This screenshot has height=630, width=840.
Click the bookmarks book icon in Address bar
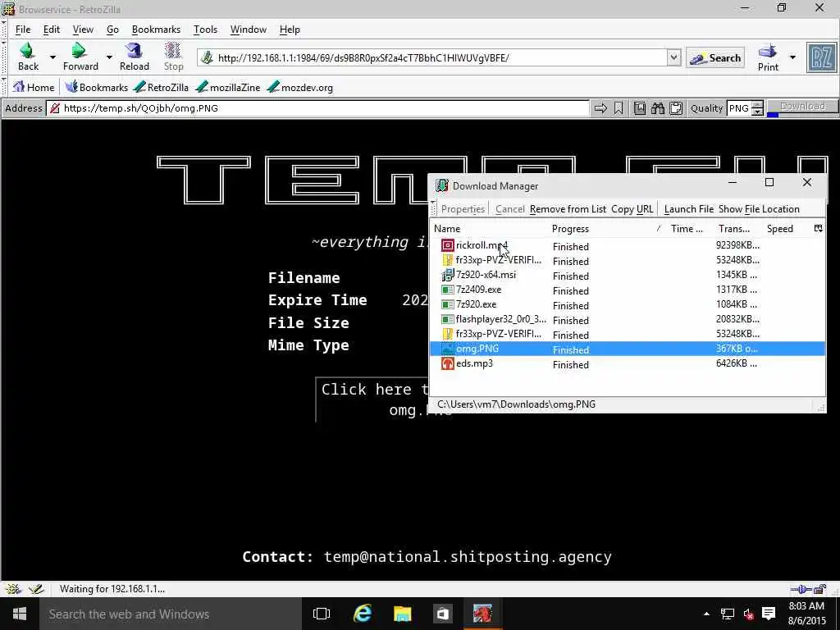(640, 108)
